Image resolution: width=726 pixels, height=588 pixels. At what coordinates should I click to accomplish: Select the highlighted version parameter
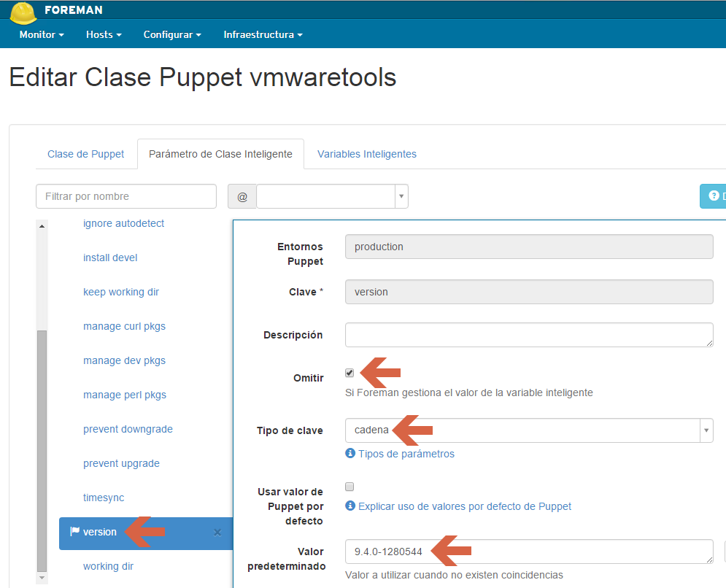point(146,533)
